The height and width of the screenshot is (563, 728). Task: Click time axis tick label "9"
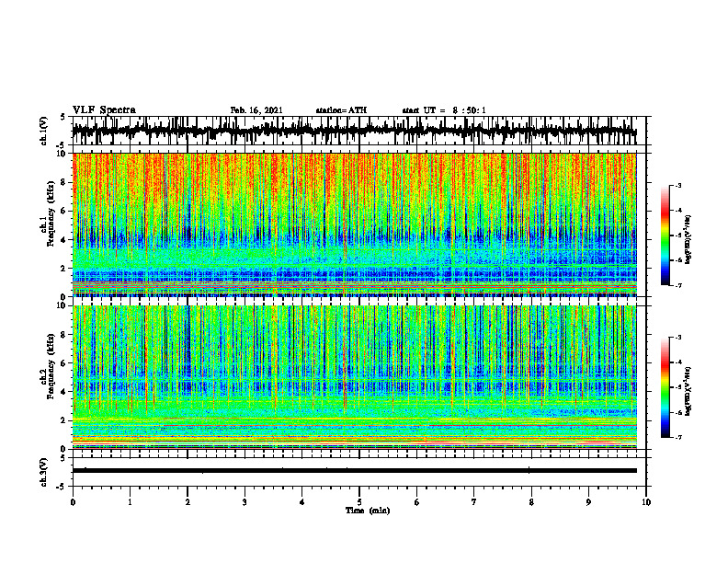(x=588, y=502)
